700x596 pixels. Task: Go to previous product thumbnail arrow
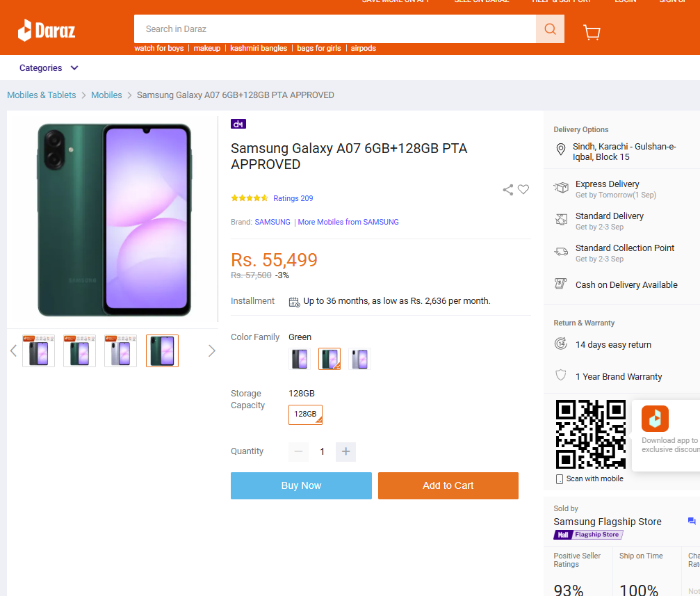point(13,351)
